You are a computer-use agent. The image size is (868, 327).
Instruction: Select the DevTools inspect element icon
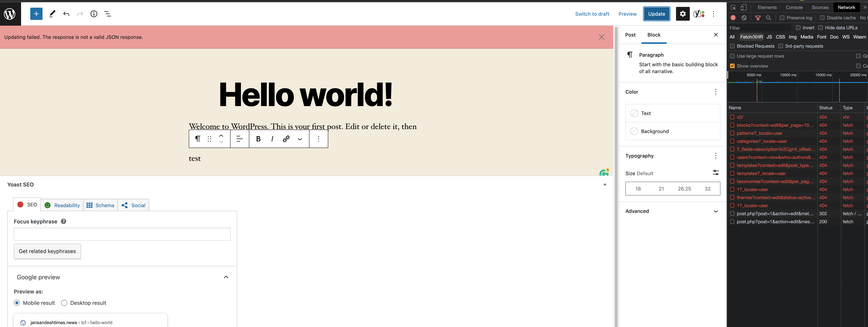733,7
